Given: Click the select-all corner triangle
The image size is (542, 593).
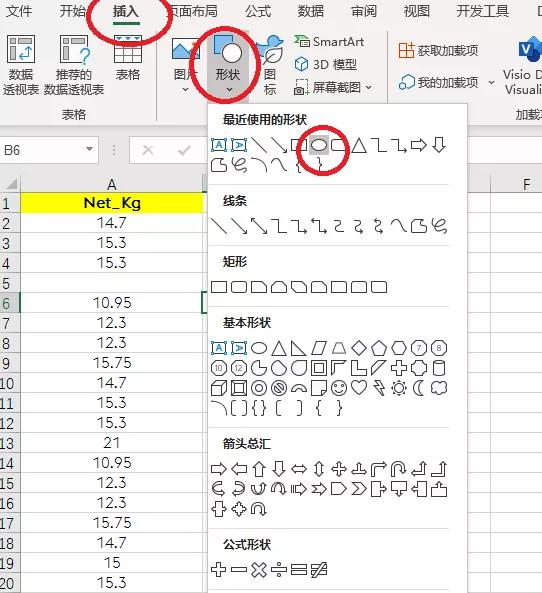Looking at the screenshot, I should click(11, 184).
